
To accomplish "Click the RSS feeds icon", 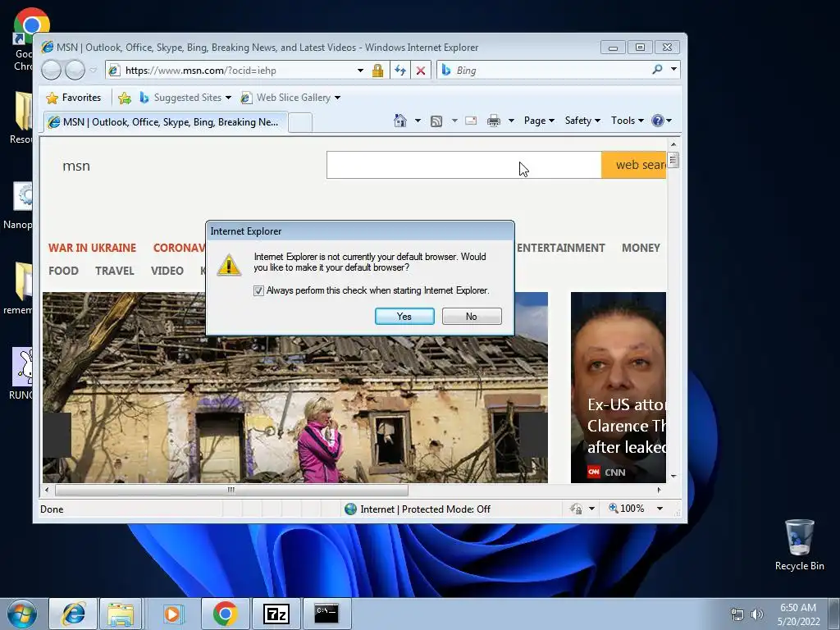I will (436, 121).
